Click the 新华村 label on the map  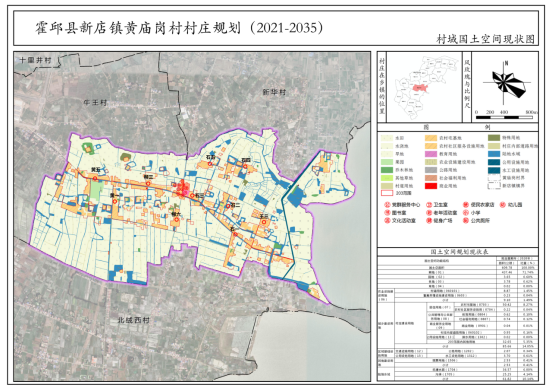(x=274, y=92)
